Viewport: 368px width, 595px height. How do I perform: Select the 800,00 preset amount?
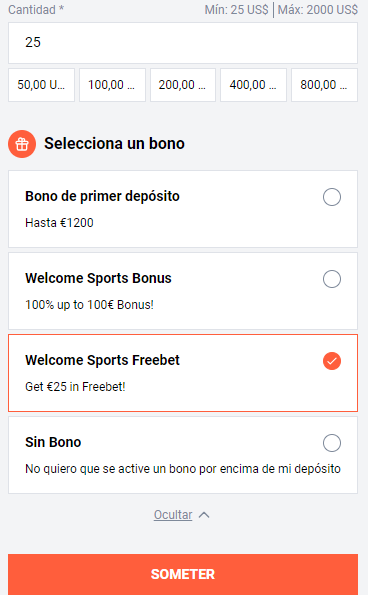[x=324, y=85]
